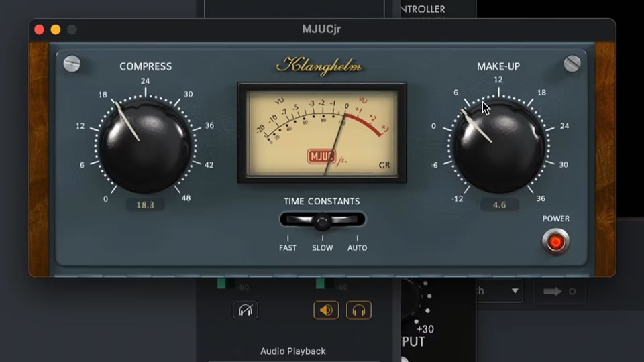The image size is (644, 362).
Task: Open the dropdown arrow in background window
Action: coord(515,290)
